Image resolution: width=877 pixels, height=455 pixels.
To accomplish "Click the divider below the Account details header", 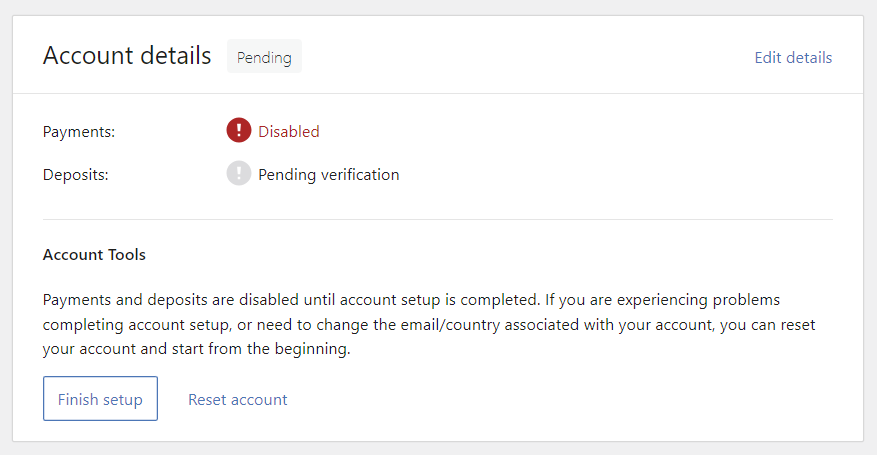I will click(437, 94).
